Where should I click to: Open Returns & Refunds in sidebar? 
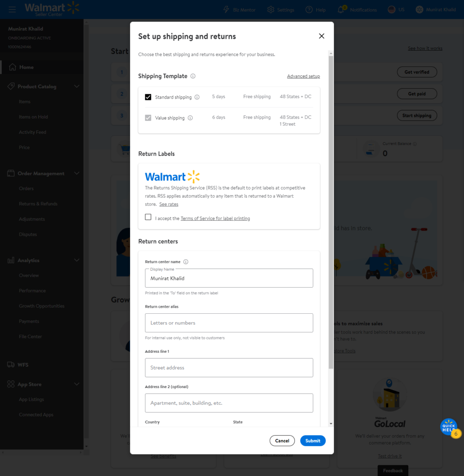38,204
